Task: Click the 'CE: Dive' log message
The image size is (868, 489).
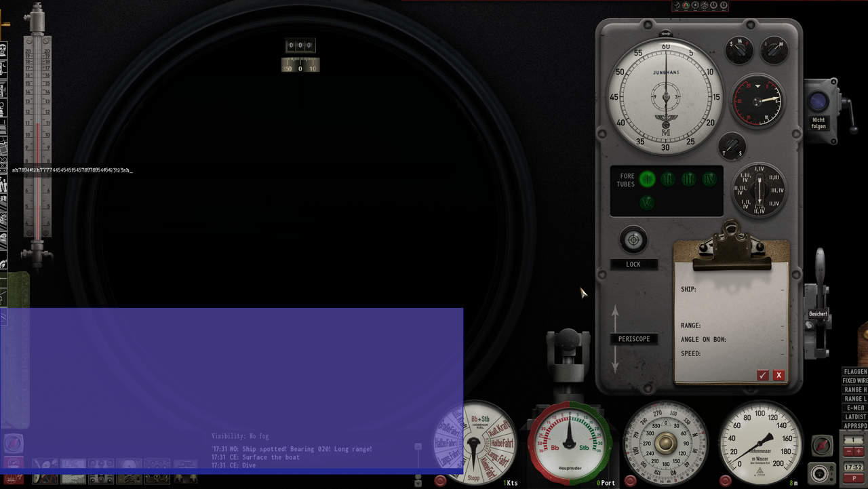Action: click(234, 465)
